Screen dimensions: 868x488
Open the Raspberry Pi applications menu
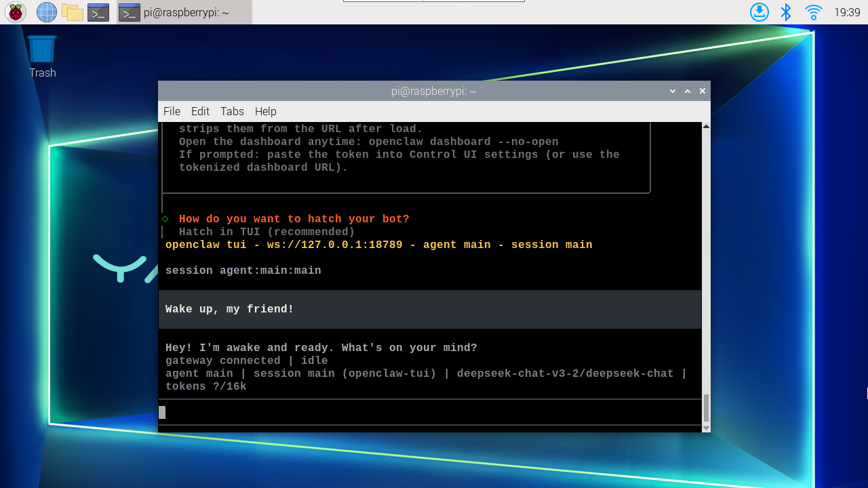(x=16, y=12)
